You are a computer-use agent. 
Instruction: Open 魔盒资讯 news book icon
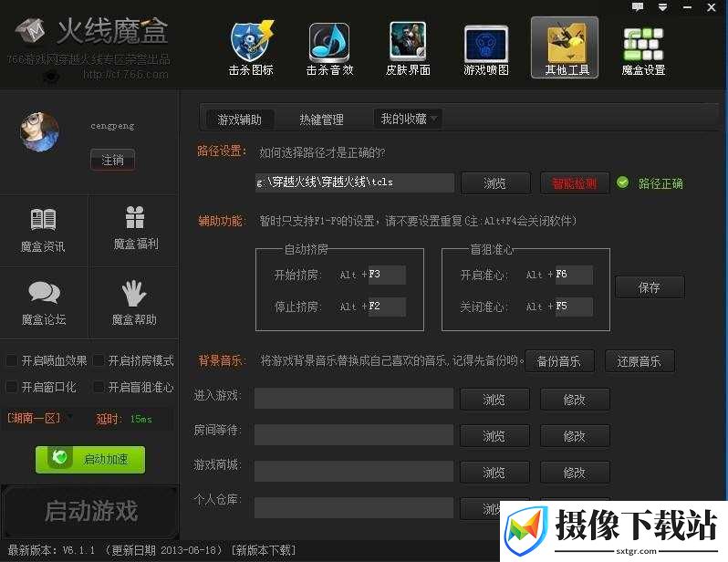pyautogui.click(x=43, y=231)
